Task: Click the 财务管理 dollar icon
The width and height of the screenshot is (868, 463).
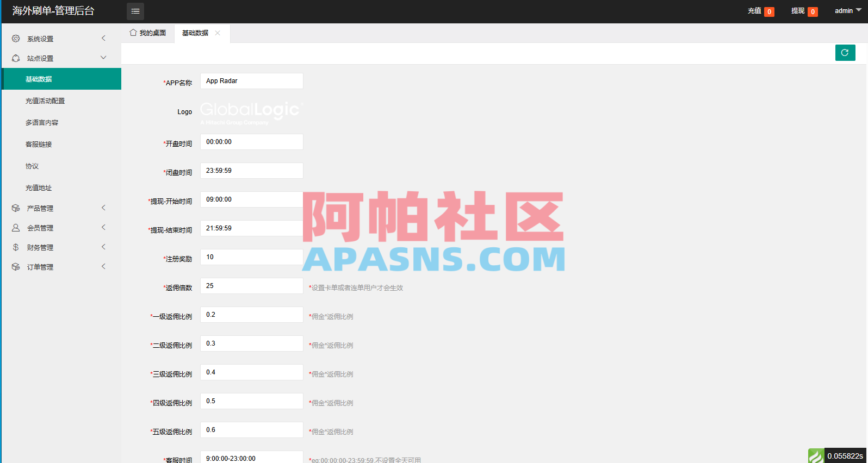Action: (x=16, y=247)
